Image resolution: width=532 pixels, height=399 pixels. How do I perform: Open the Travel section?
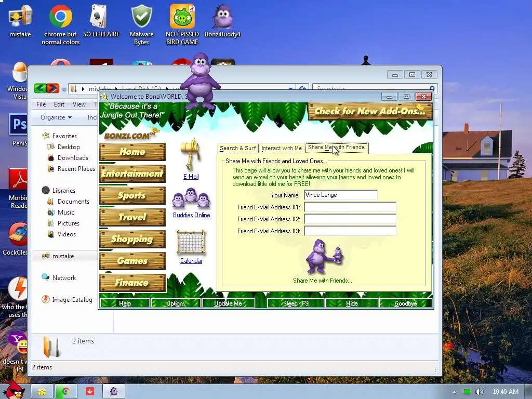(x=132, y=217)
